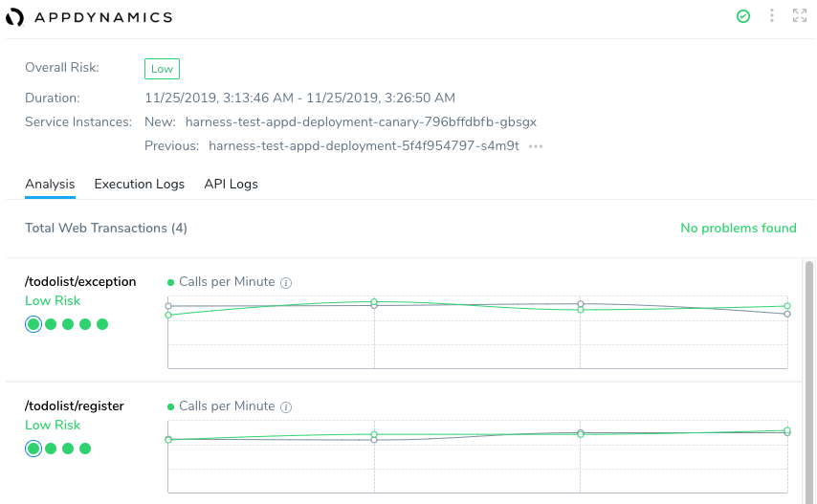Screen dimensions: 817x504
Task: Select the Analysis tab
Action: 50,184
